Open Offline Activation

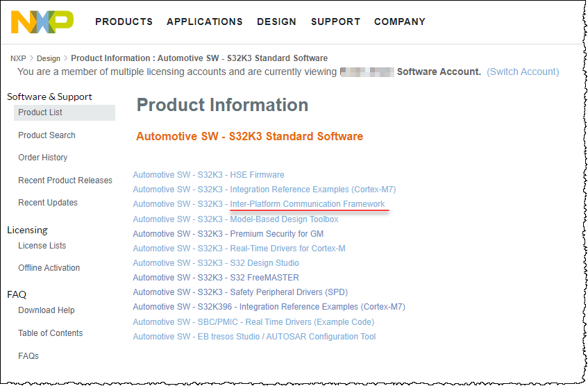click(49, 268)
